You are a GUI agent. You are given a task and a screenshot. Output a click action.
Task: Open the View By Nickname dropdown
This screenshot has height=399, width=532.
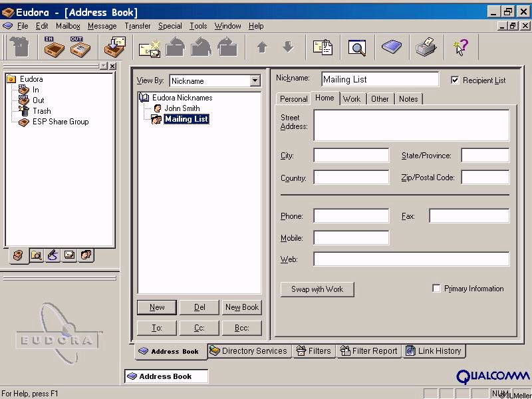[255, 80]
